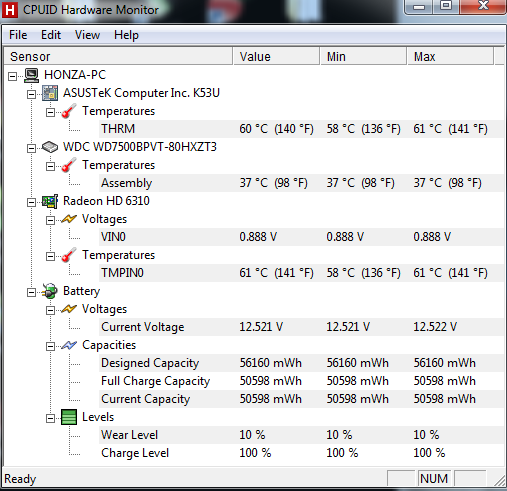The width and height of the screenshot is (507, 491).
Task: Open the View menu
Action: coord(87,35)
